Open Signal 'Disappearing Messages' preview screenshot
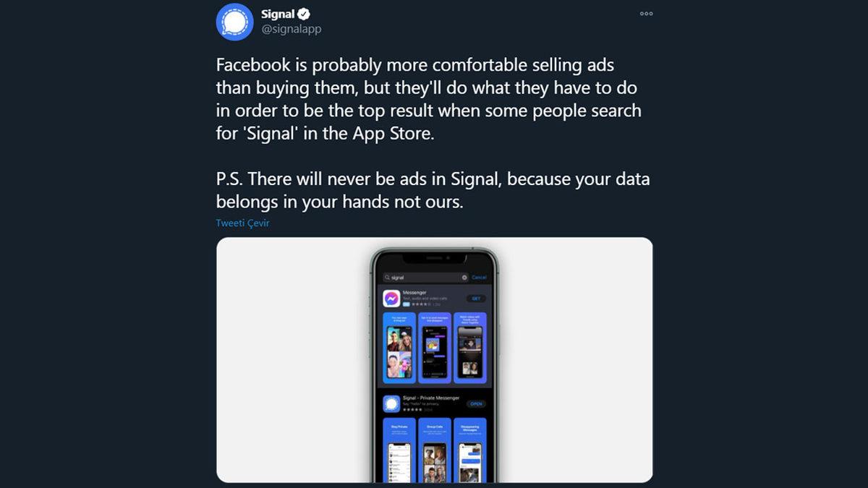The height and width of the screenshot is (488, 868). click(x=469, y=450)
